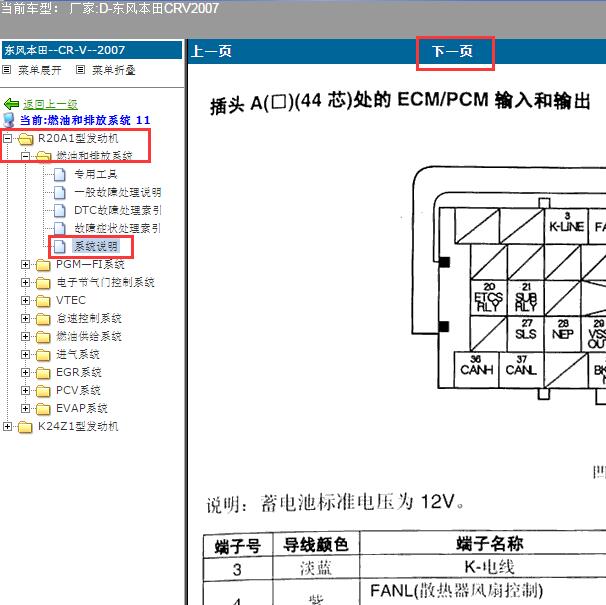
Task: Expand the PCV系统 folder
Action: (x=26, y=390)
